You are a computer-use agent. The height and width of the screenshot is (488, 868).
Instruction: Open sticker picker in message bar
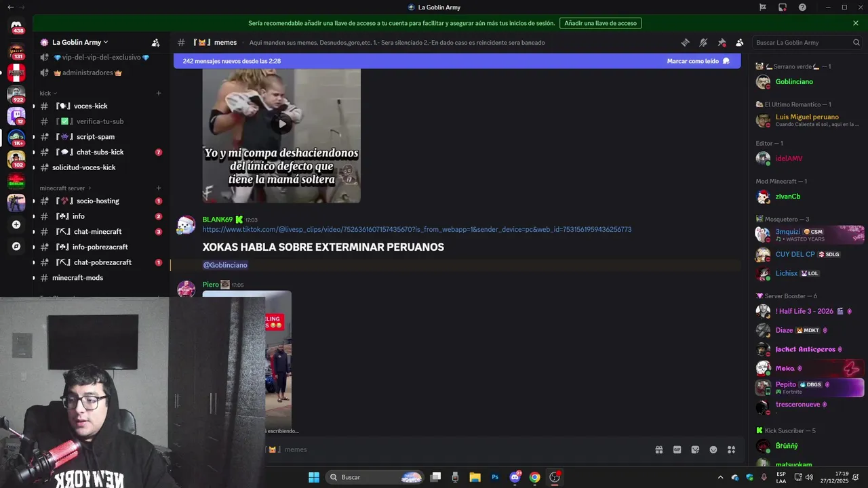695,449
